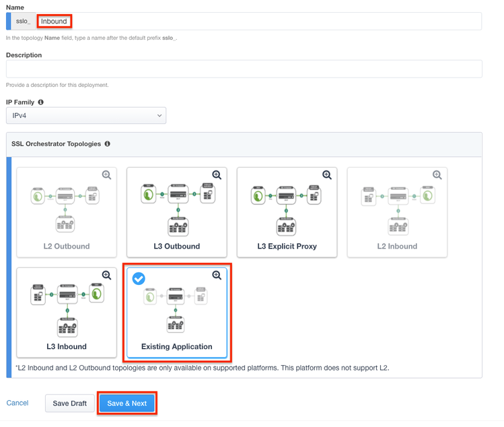Image resolution: width=504 pixels, height=427 pixels.
Task: Focus the topology Name input field
Action: (x=269, y=21)
